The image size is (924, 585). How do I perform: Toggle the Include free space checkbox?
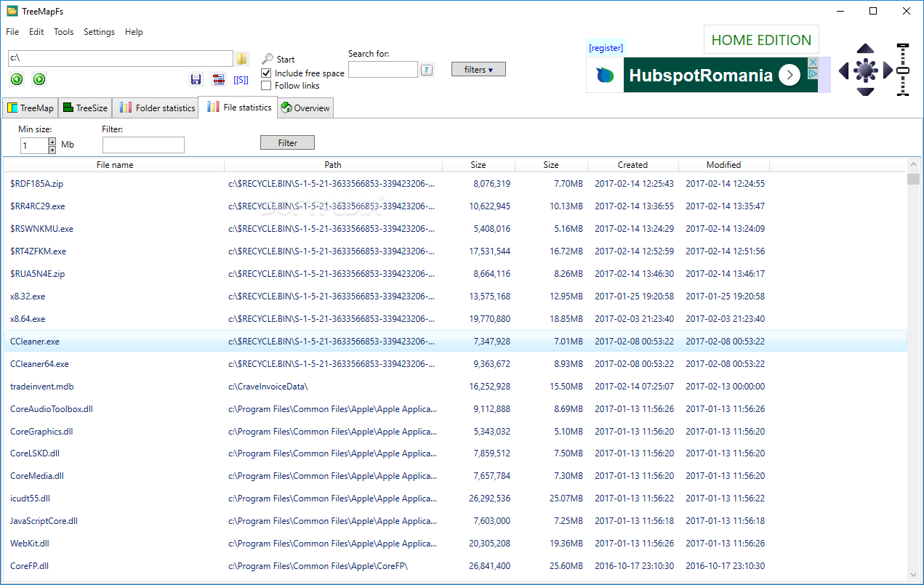coord(266,73)
